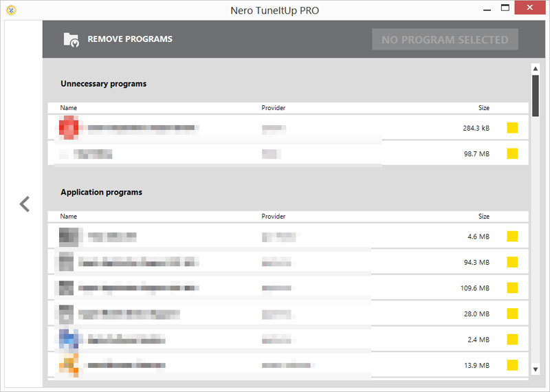Click the program icon in the 28.0 MB row
Screen dimensions: 550x392
[68, 314]
